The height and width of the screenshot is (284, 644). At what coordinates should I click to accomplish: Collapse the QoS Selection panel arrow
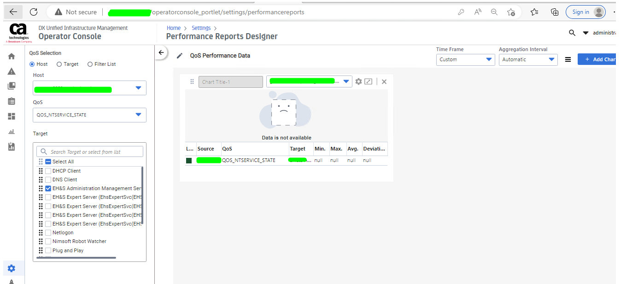[161, 52]
